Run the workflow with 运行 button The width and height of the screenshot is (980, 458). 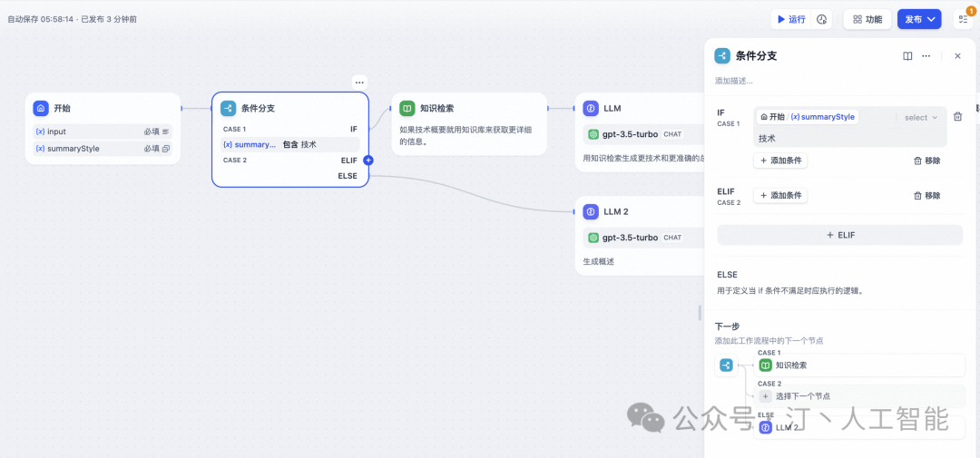790,19
